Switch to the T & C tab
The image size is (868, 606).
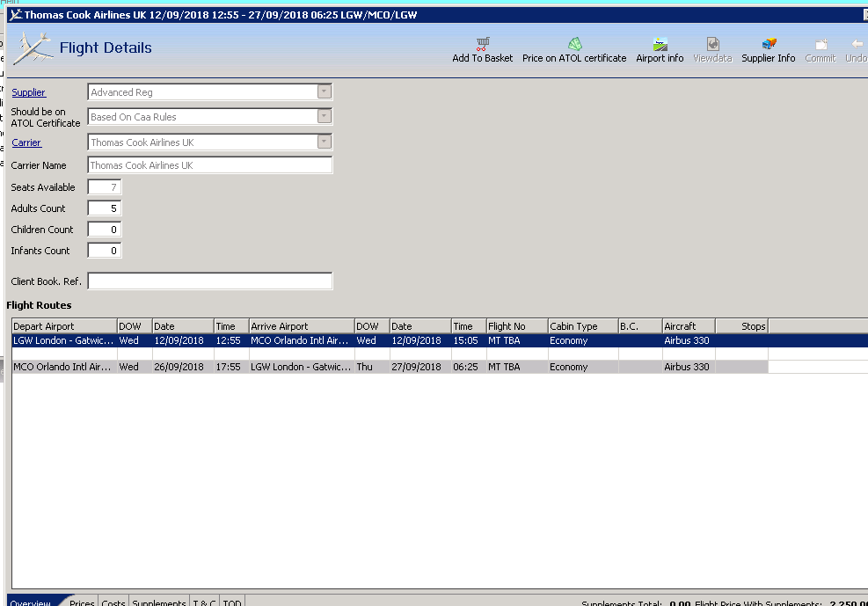pyautogui.click(x=205, y=602)
